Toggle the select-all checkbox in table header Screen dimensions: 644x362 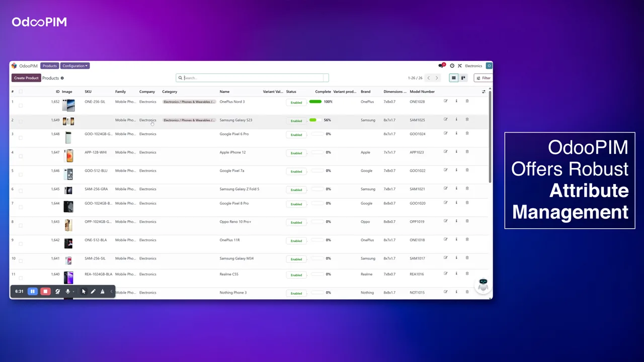point(21,92)
